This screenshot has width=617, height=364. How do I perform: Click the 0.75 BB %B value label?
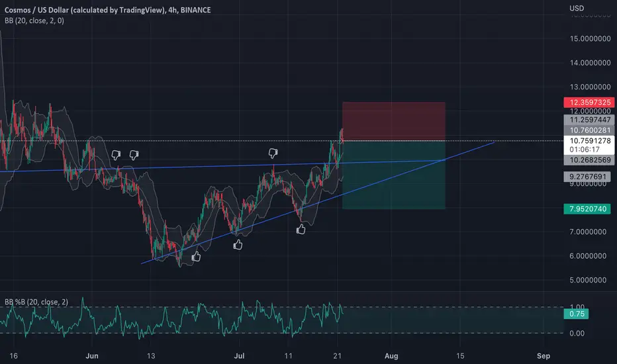point(576,314)
